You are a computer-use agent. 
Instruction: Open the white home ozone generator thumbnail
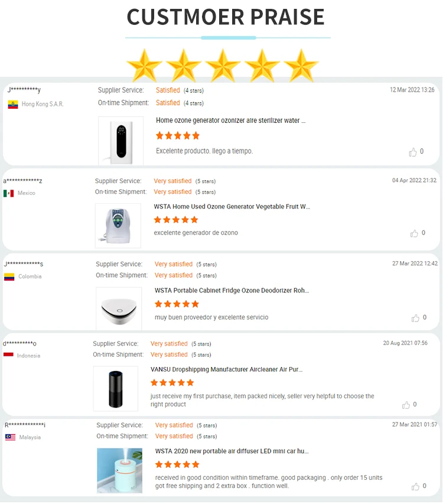[120, 141]
